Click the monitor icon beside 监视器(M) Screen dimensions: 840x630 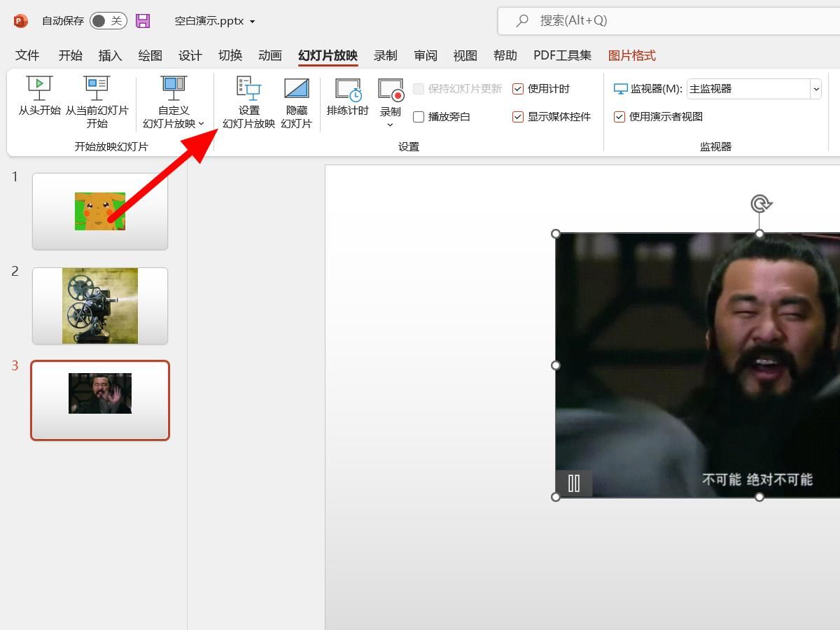tap(621, 89)
